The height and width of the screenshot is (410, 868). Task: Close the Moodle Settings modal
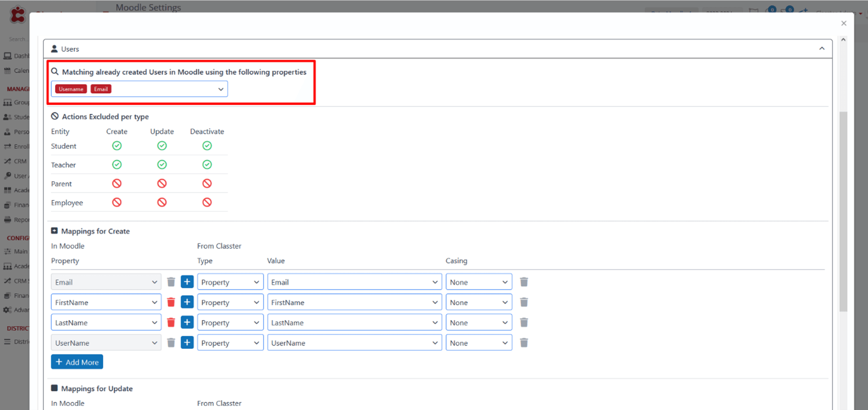click(x=844, y=23)
